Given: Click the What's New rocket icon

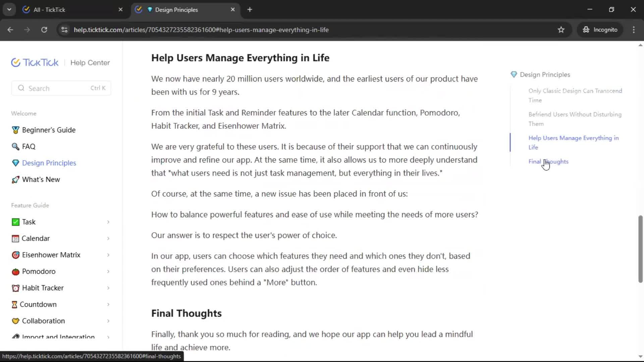Looking at the screenshot, I should click(x=15, y=180).
